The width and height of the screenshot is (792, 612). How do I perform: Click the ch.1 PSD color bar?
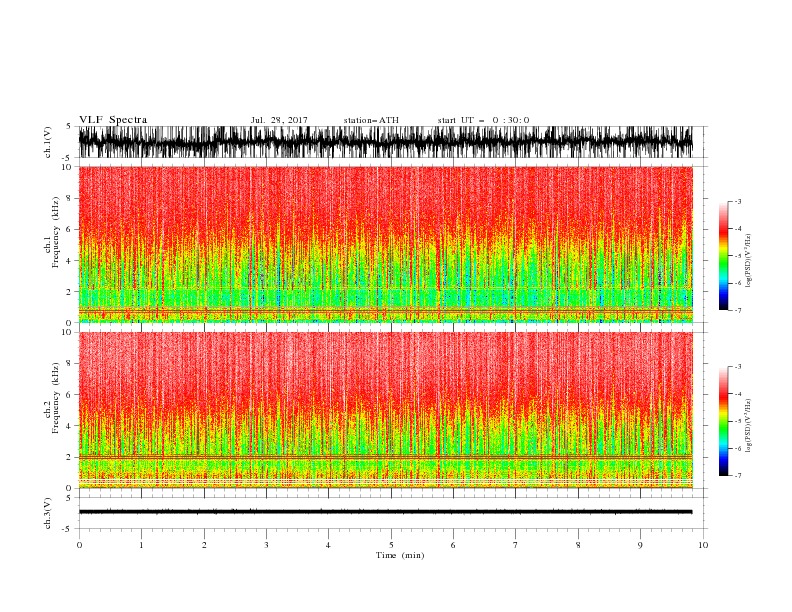pyautogui.click(x=724, y=256)
